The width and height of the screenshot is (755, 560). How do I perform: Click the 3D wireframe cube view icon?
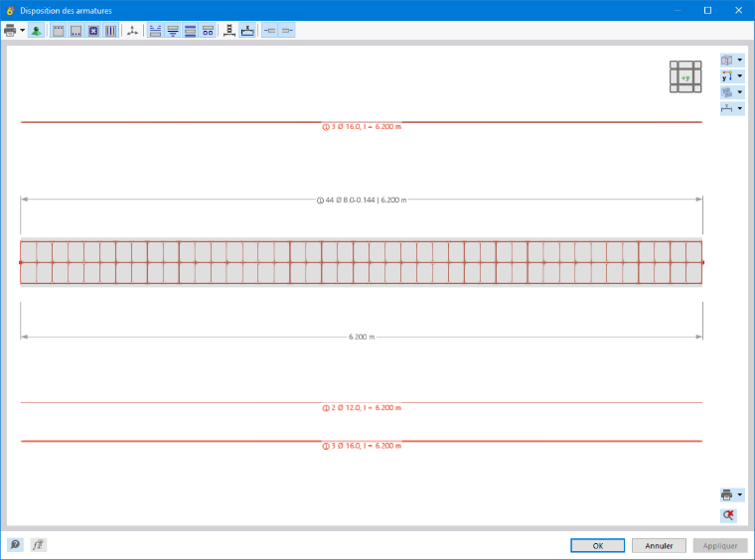coord(726,61)
